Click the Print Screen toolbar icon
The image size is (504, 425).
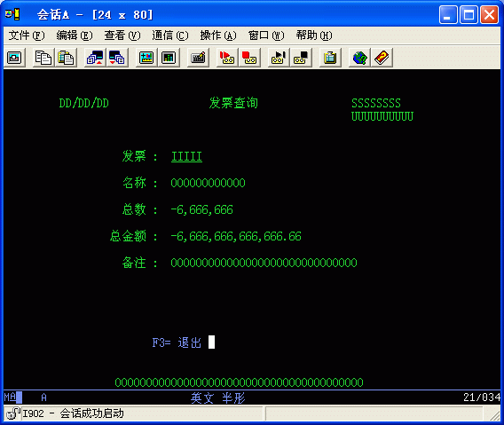point(14,58)
